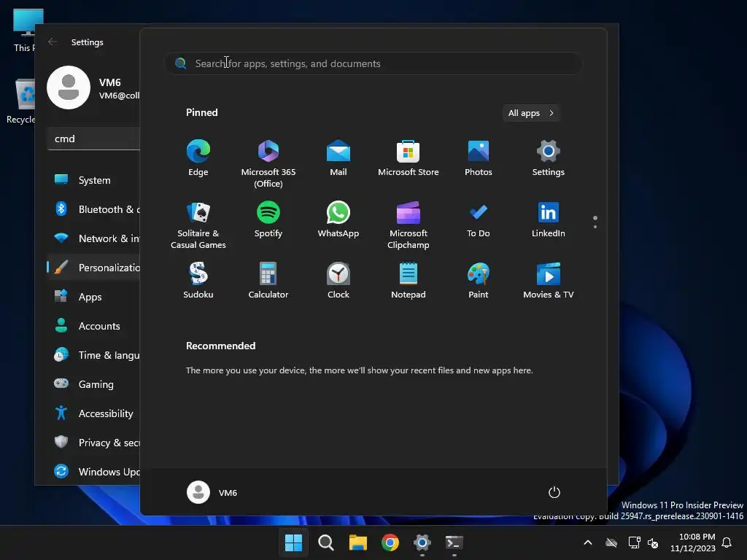Click the back arrow in Settings window
The image size is (747, 560).
coord(53,42)
